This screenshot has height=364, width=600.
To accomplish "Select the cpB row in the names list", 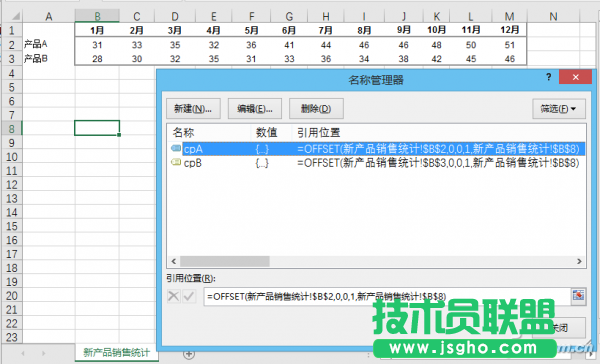I will click(377, 163).
